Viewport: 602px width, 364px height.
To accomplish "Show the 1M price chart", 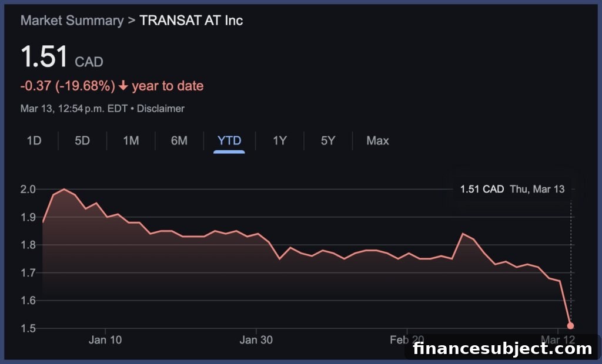I will 131,141.
